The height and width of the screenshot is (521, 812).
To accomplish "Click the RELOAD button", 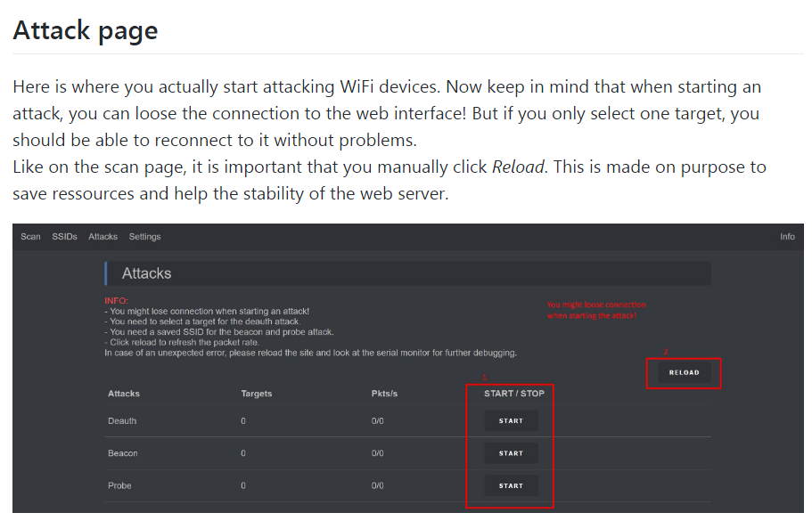I will pos(684,372).
